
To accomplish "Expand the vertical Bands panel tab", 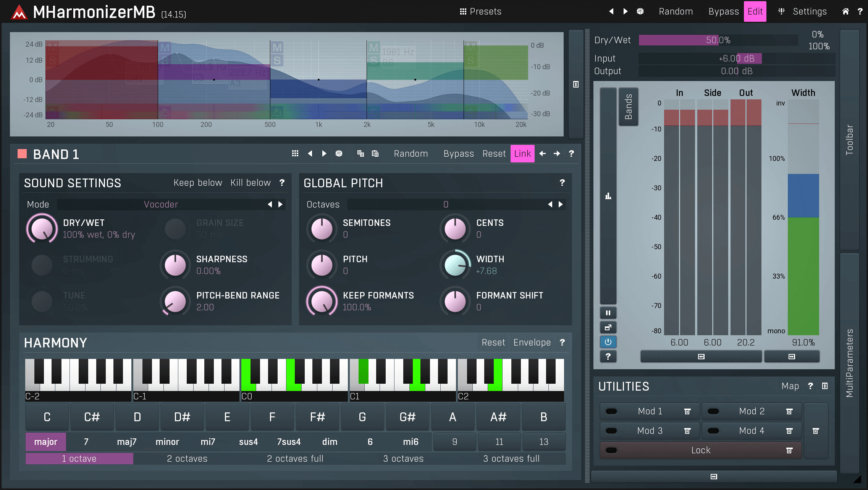I will pyautogui.click(x=628, y=106).
